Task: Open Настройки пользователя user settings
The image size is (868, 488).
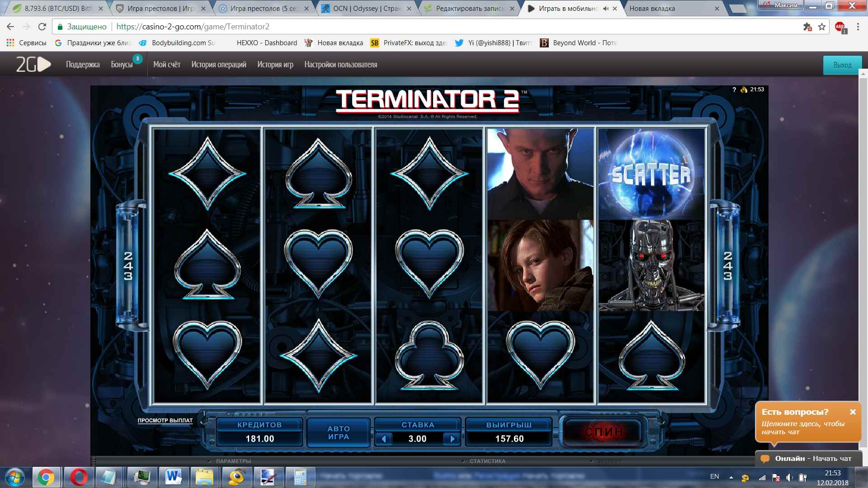Action: (341, 65)
